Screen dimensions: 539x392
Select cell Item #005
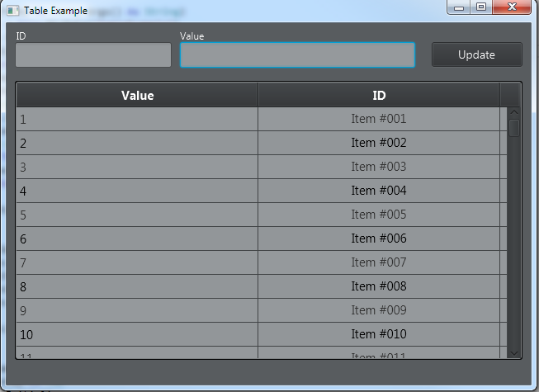tap(379, 215)
